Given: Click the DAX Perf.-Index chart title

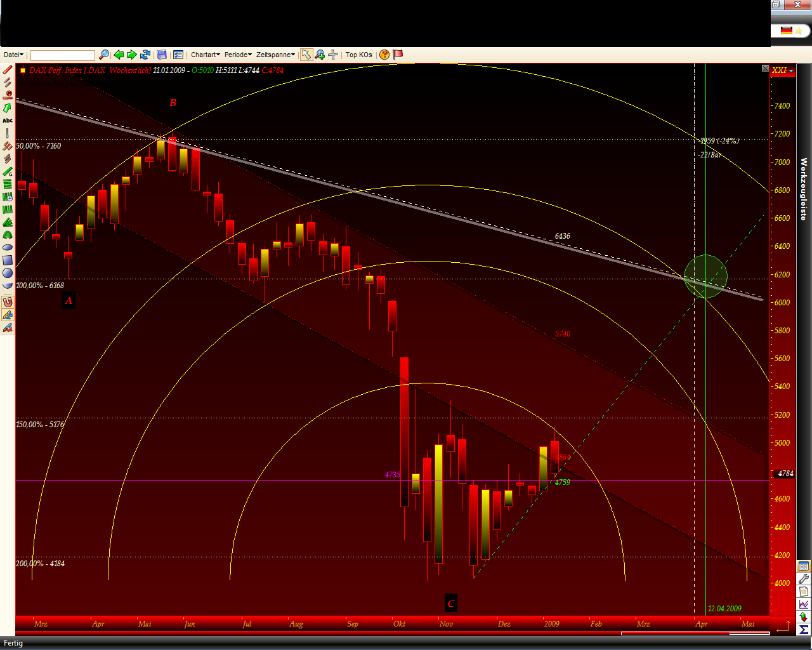Looking at the screenshot, I should click(x=90, y=70).
